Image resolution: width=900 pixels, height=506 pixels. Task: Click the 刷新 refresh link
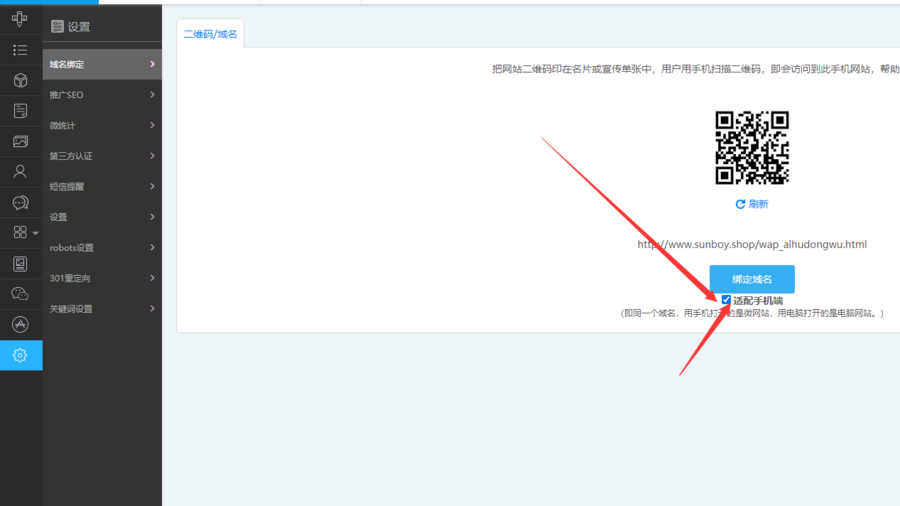click(752, 204)
